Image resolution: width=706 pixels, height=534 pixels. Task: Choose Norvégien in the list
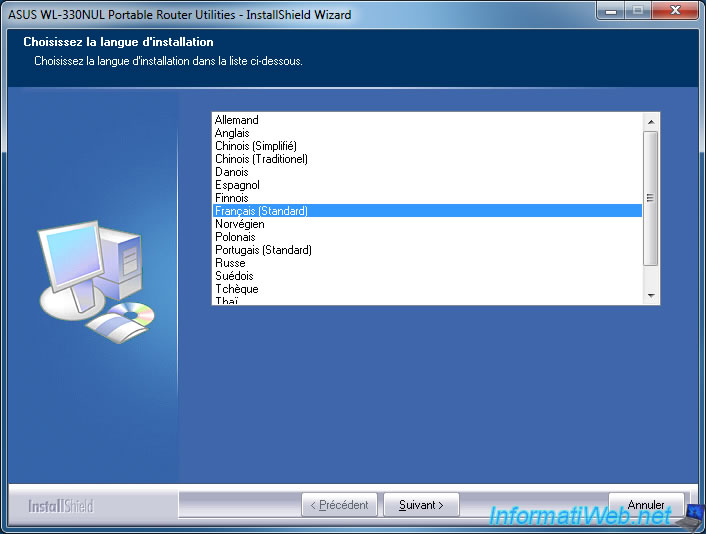(x=427, y=224)
